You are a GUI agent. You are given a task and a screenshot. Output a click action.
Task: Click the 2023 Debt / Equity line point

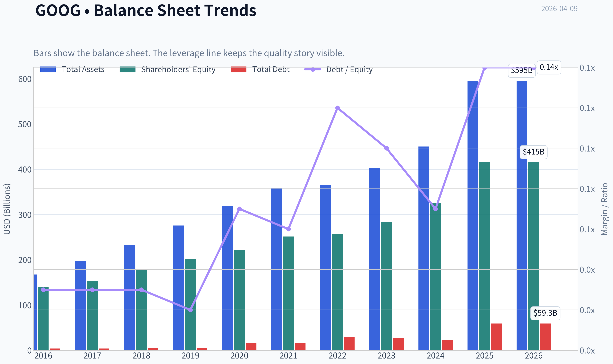(x=386, y=148)
